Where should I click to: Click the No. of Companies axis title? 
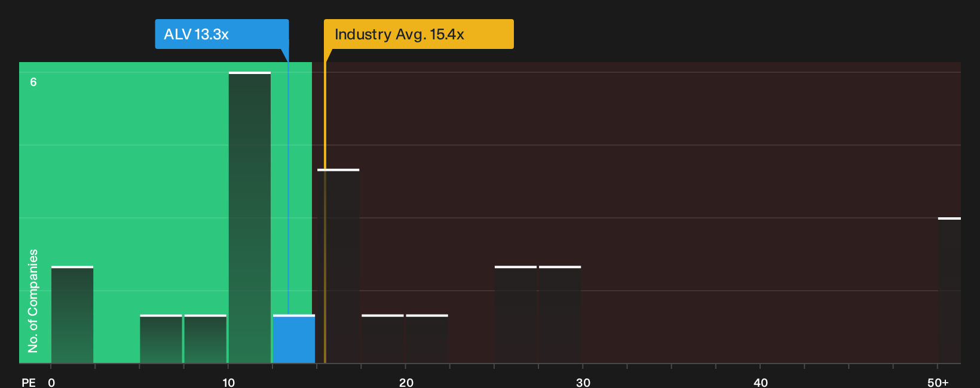(33, 301)
